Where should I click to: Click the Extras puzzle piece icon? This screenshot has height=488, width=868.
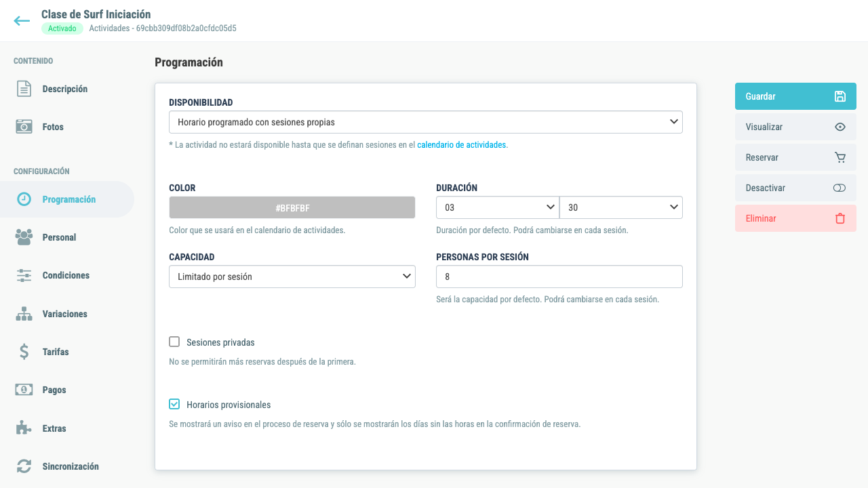pos(24,428)
